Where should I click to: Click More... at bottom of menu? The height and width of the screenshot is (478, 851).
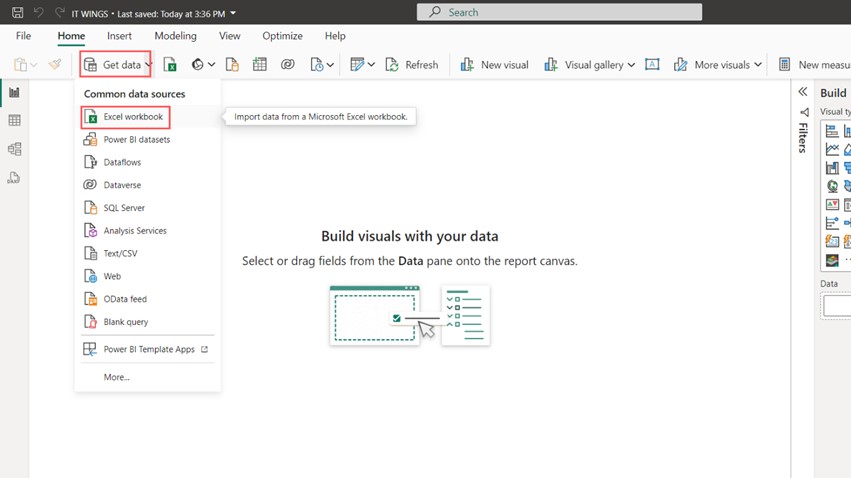pyautogui.click(x=117, y=377)
